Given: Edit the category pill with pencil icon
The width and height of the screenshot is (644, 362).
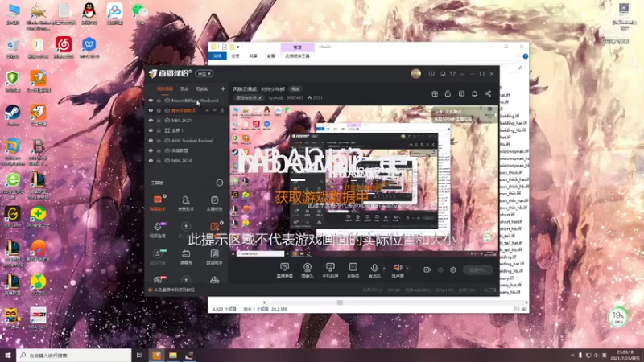Looking at the screenshot, I should [x=249, y=97].
